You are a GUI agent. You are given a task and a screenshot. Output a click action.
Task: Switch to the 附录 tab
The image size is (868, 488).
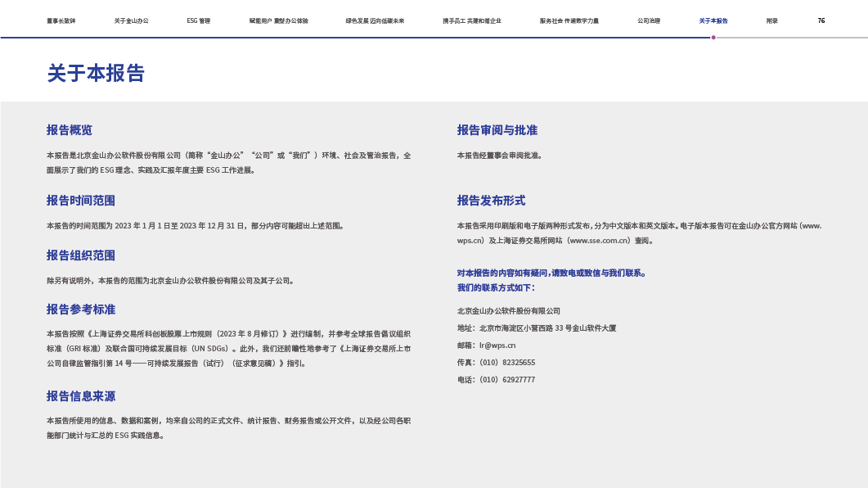tap(771, 20)
